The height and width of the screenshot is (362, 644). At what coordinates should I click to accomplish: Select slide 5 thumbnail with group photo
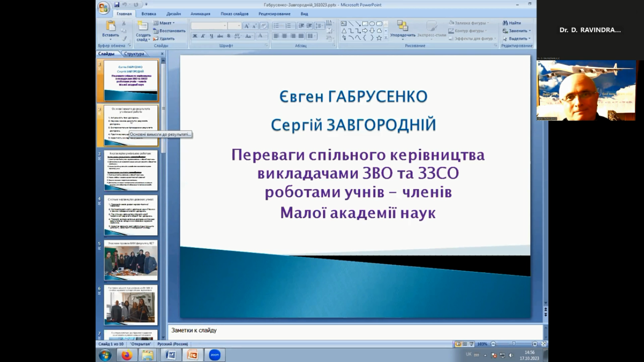131,260
